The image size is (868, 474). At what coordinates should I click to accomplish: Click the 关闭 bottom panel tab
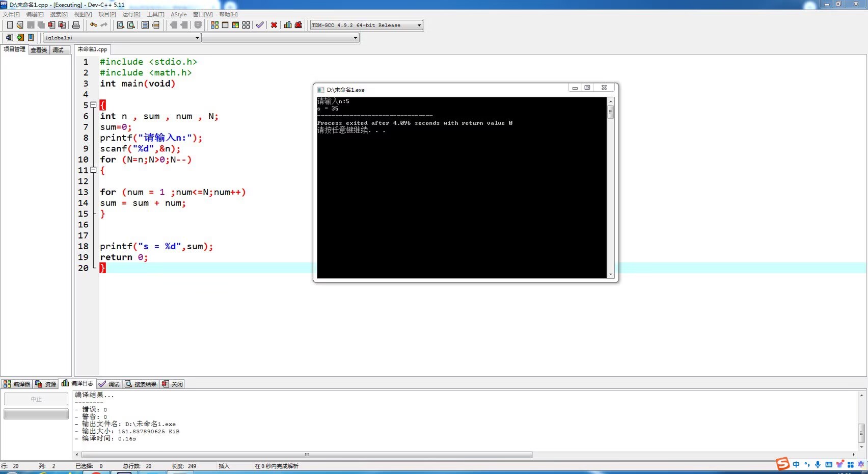172,384
